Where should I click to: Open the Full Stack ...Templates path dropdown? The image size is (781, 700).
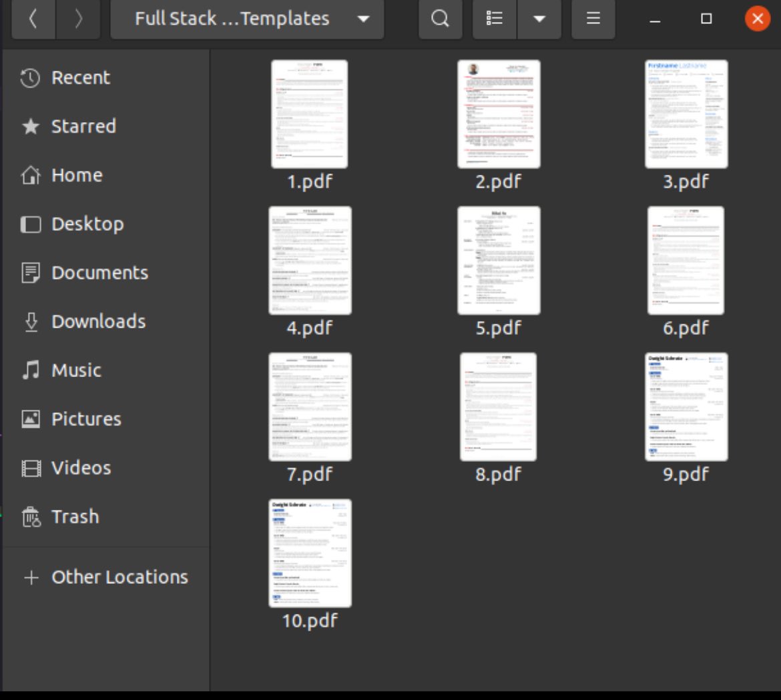247,19
